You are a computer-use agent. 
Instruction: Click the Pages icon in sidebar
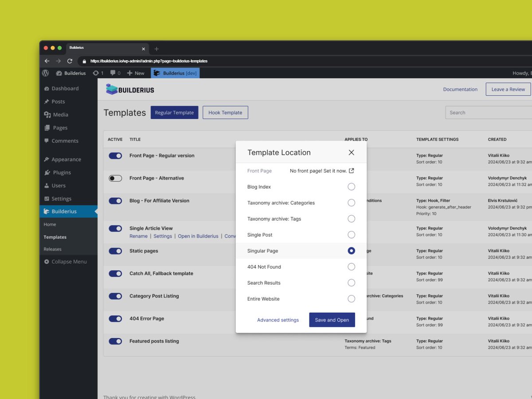47,128
